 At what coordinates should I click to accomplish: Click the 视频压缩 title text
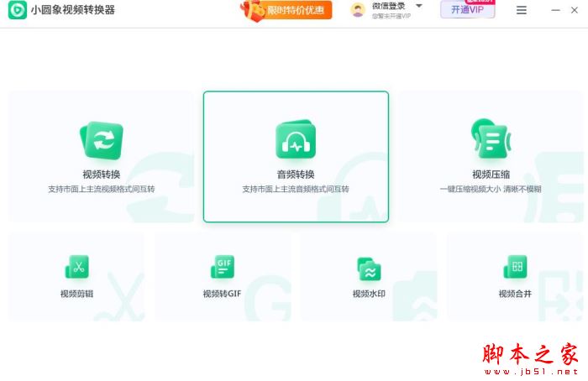[491, 175]
